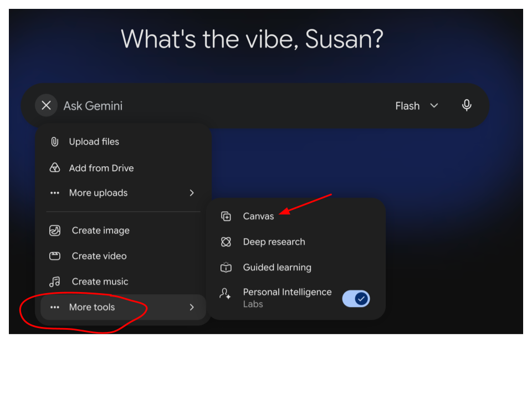Open the More uploads entry

point(123,193)
